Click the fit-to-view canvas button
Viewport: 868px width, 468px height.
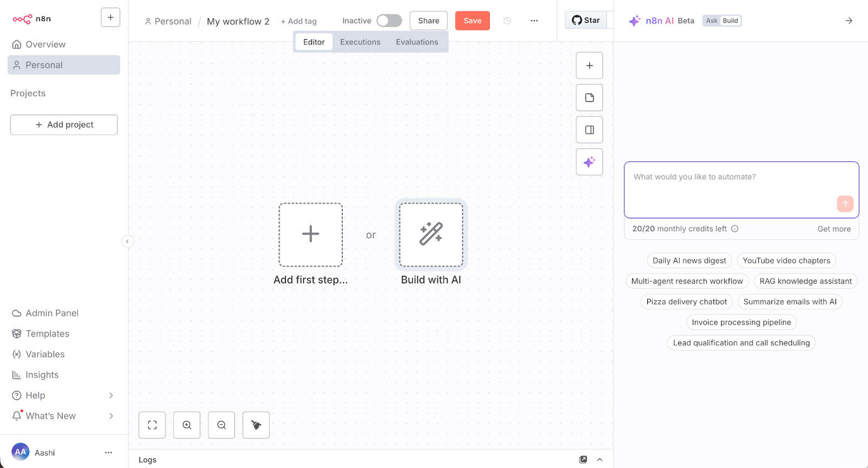coord(152,425)
